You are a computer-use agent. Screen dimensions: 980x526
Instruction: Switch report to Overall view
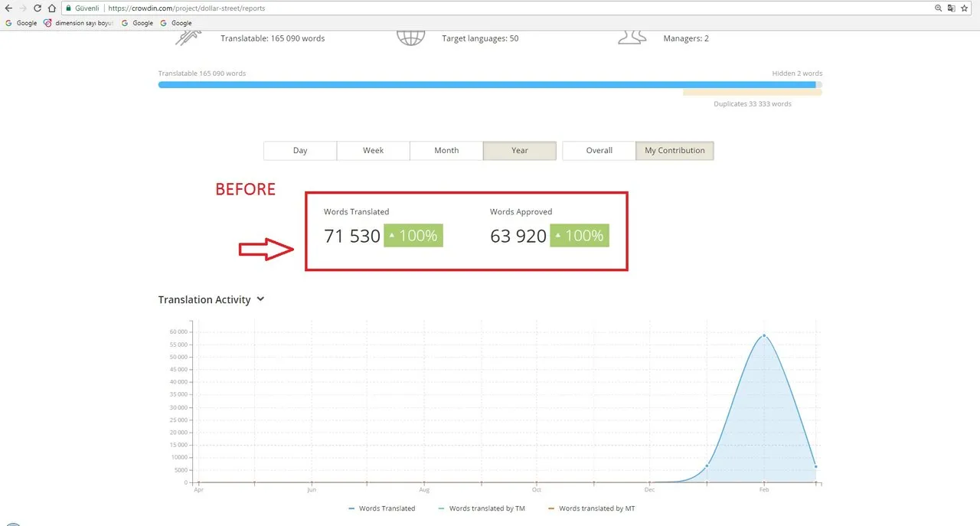point(599,151)
